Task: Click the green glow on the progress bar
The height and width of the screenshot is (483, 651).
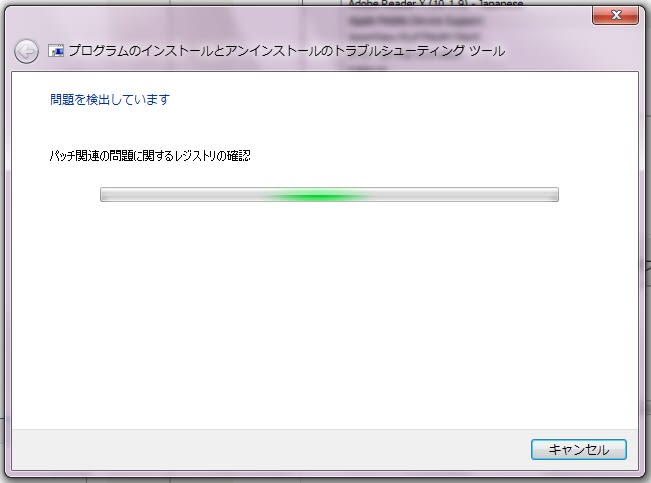Action: [318, 195]
